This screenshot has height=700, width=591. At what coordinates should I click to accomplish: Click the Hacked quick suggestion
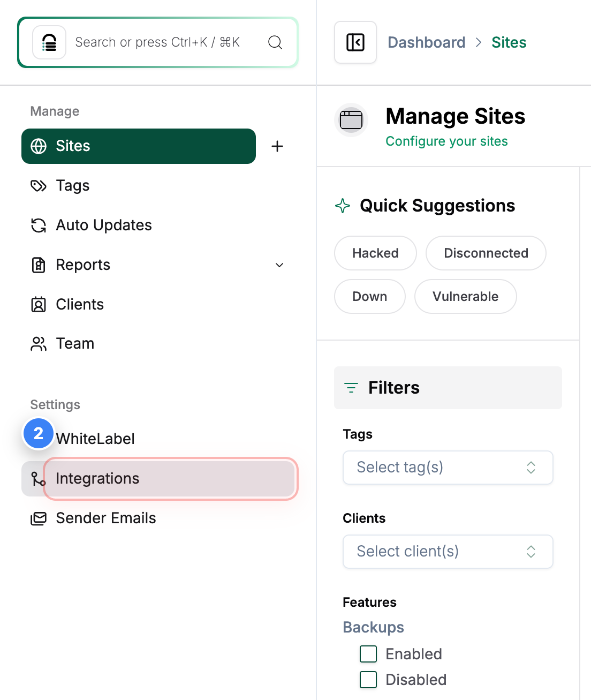[375, 253]
